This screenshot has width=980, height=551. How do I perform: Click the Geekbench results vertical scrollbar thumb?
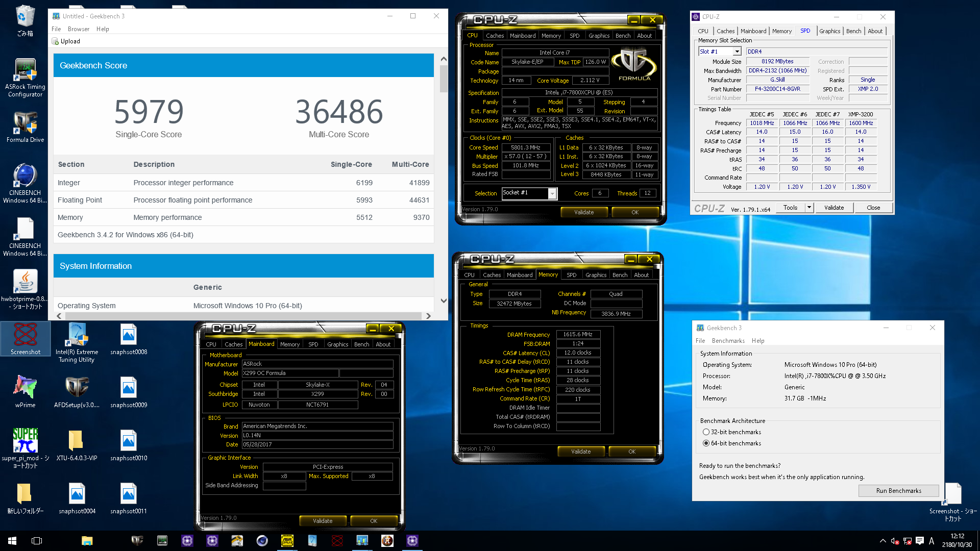(x=444, y=79)
